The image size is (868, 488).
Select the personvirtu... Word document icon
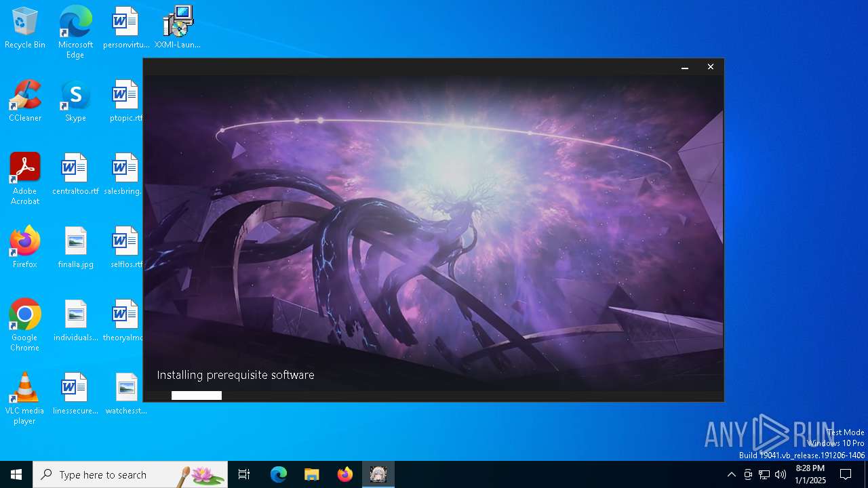(x=126, y=28)
